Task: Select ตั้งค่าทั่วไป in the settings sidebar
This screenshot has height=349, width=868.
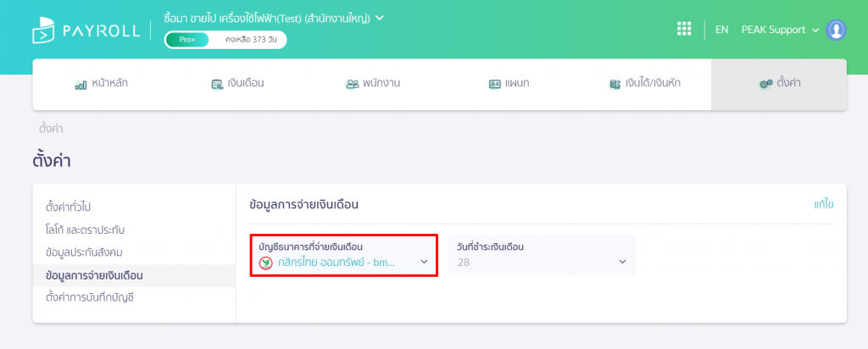Action: pyautogui.click(x=68, y=208)
